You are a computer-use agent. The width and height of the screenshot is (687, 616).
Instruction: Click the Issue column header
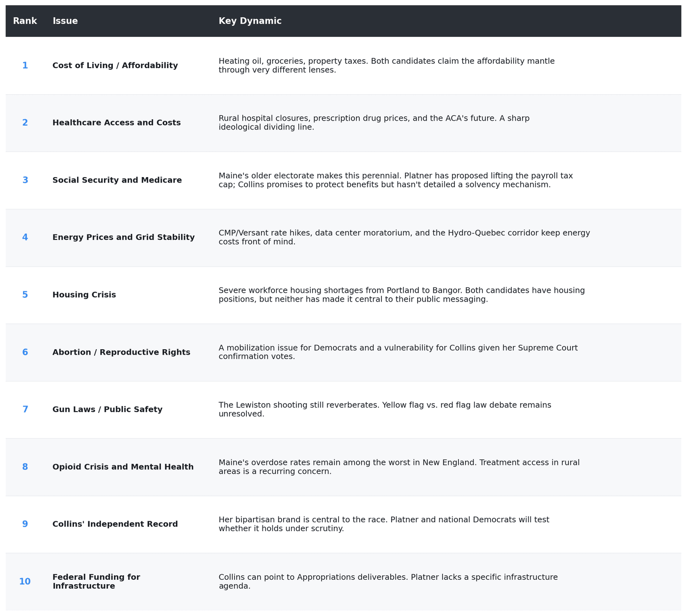[x=65, y=21]
